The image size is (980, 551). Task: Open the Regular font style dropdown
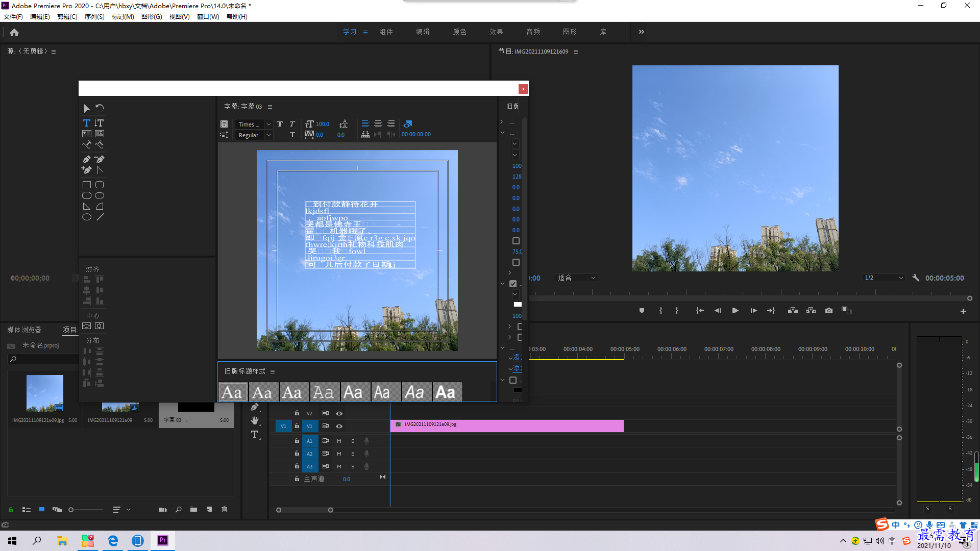(253, 135)
